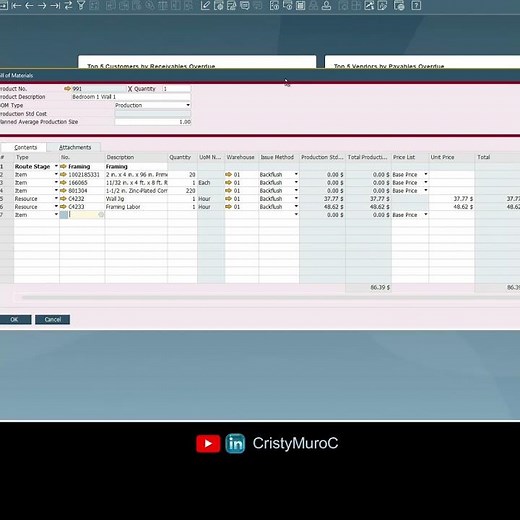Open the Help question mark icon
This screenshot has width=520, height=520.
pyautogui.click(x=416, y=5)
